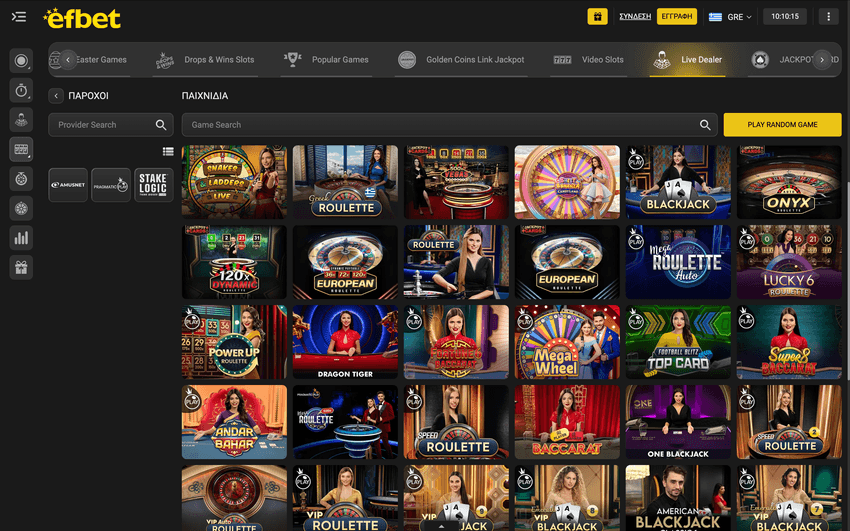850x531 pixels.
Task: Open Mega Wheel game
Action: 567,342
